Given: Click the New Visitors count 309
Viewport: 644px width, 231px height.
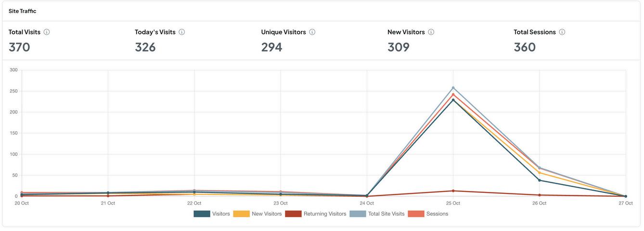Looking at the screenshot, I should 399,47.
